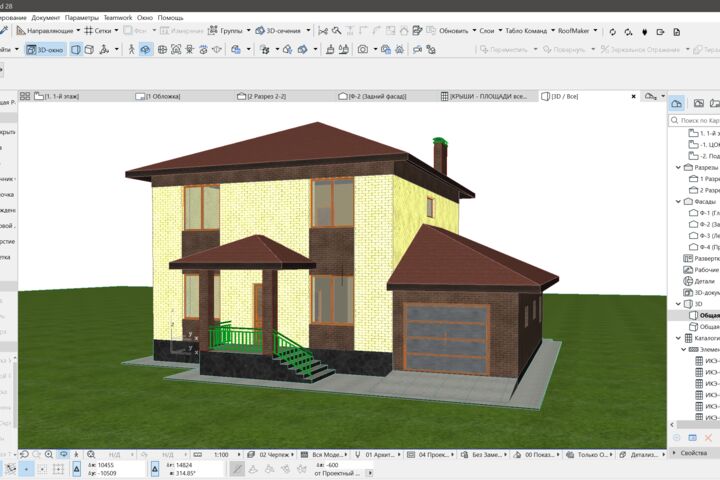Click the Δr 14824 distance field

click(x=195, y=465)
